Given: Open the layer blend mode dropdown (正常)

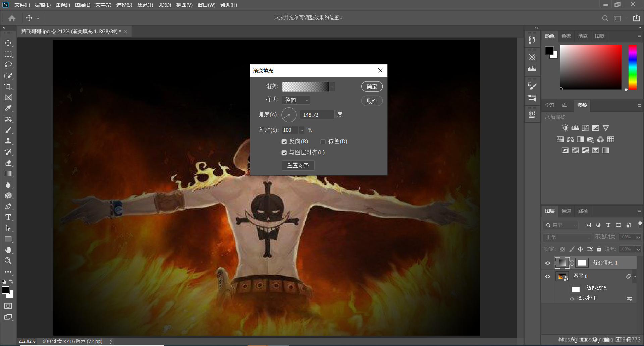Looking at the screenshot, I should 567,237.
